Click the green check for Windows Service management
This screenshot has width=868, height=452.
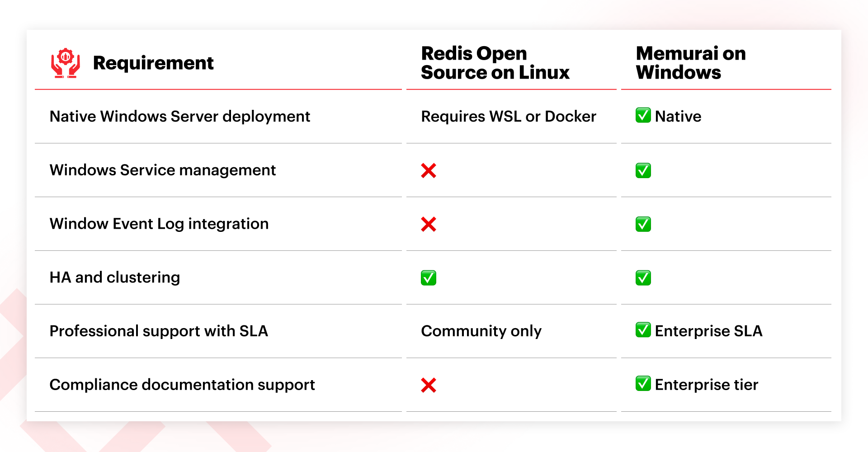click(x=643, y=170)
